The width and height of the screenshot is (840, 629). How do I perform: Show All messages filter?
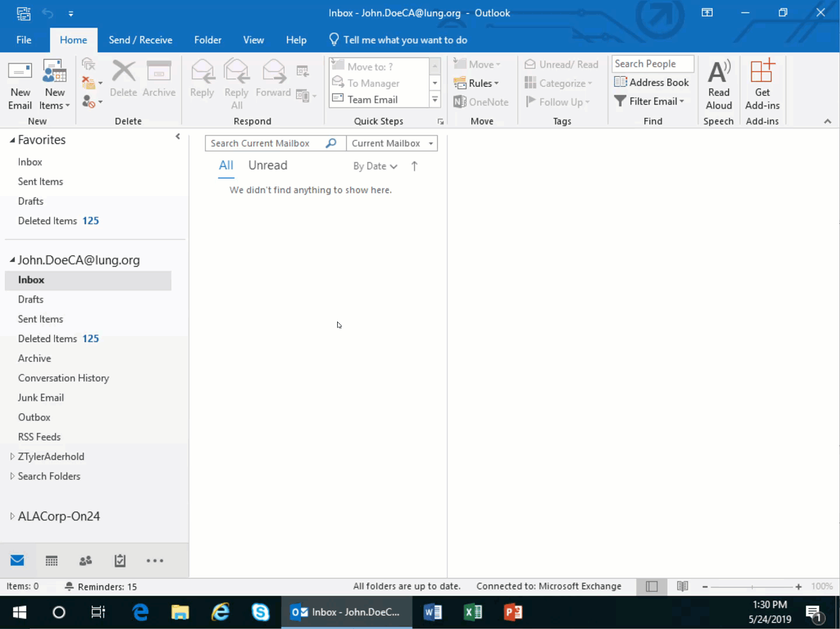226,165
